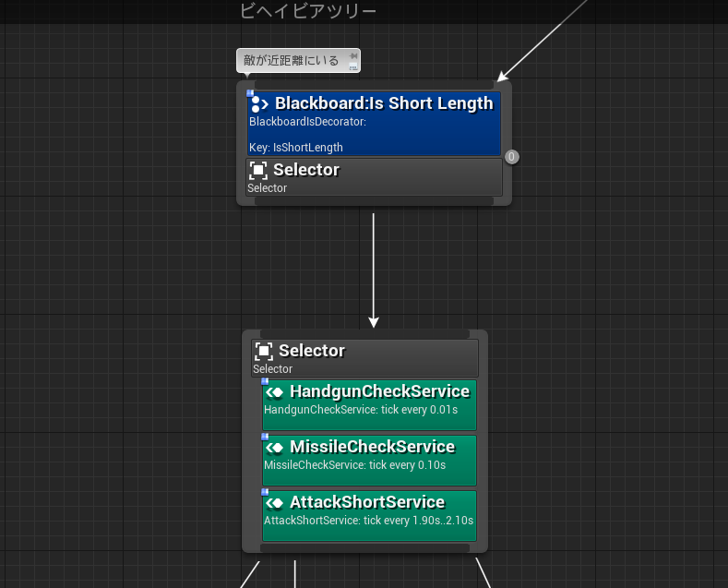Click the 敵が近距離にいる comment text
Image resolution: width=728 pixels, height=588 pixels.
pyautogui.click(x=291, y=61)
